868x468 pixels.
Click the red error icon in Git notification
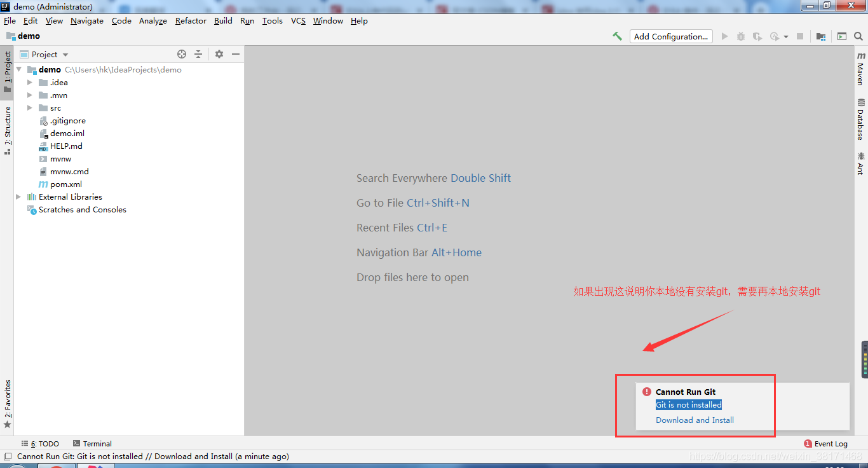[647, 392]
